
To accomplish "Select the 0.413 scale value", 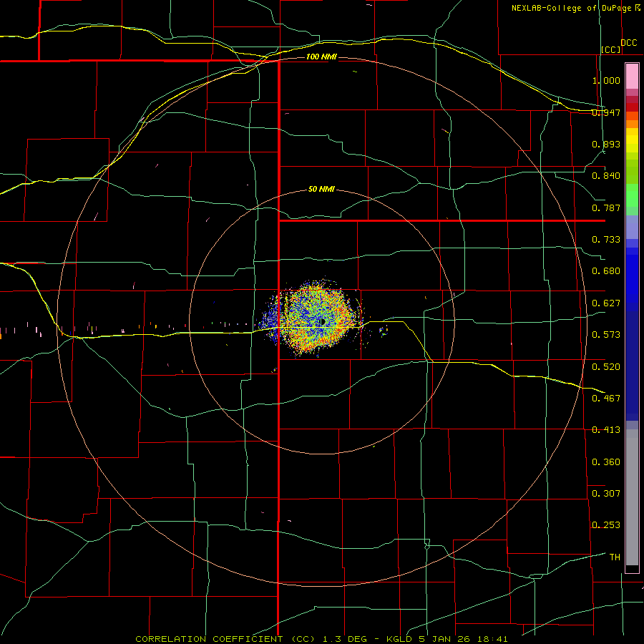I will click(x=606, y=430).
